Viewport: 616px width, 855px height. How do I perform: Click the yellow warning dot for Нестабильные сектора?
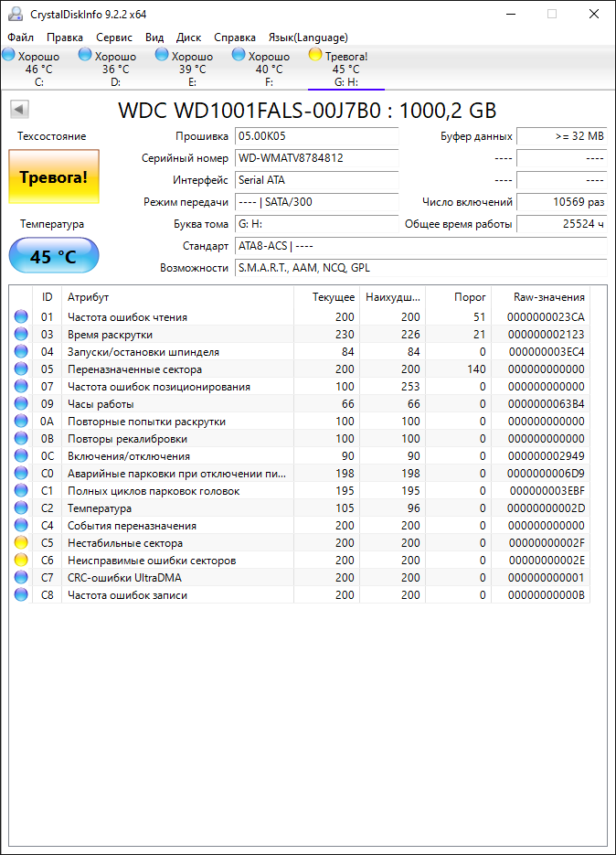(21, 542)
